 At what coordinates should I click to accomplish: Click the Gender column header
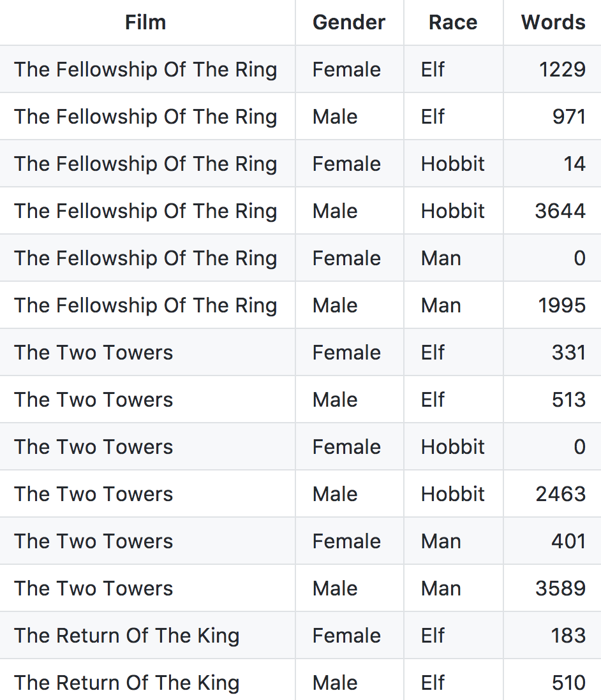point(349,22)
